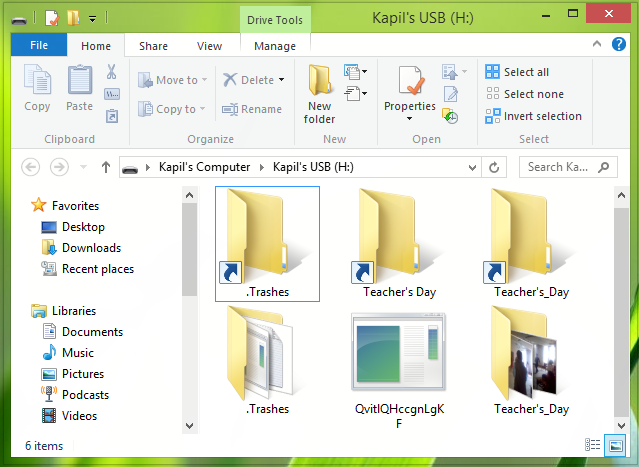
Task: Click Select none
Action: tap(524, 94)
